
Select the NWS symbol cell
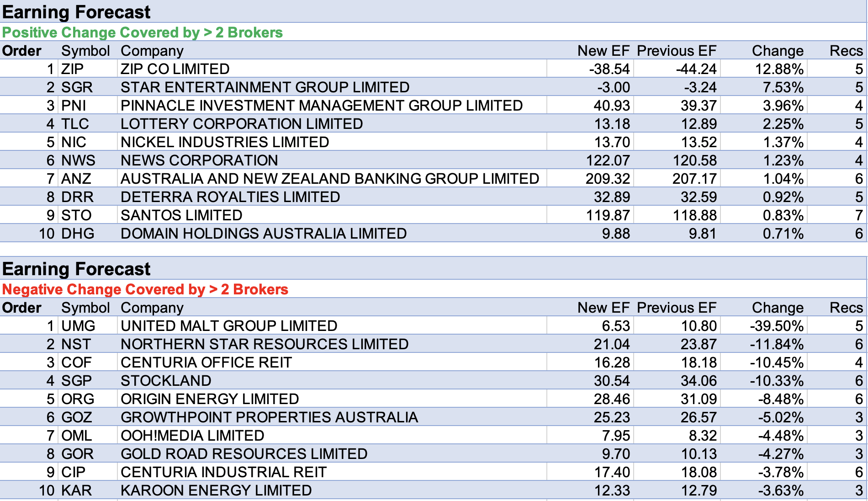pyautogui.click(x=78, y=160)
